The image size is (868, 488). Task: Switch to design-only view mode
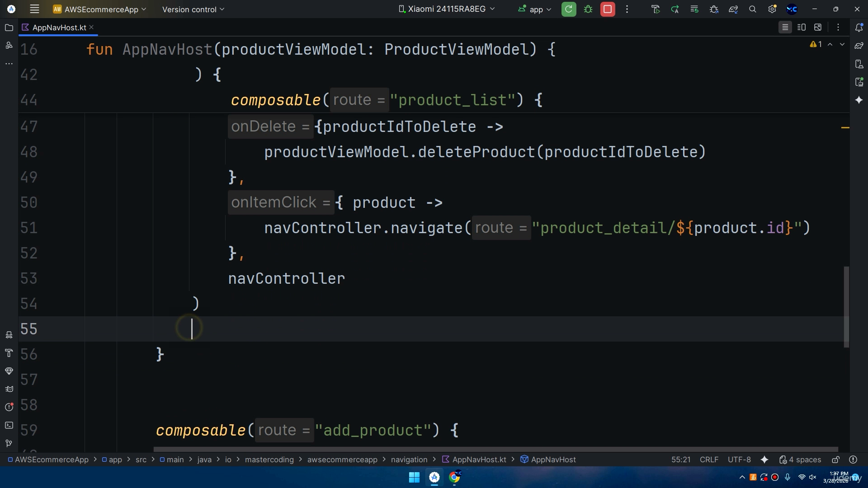tap(818, 28)
